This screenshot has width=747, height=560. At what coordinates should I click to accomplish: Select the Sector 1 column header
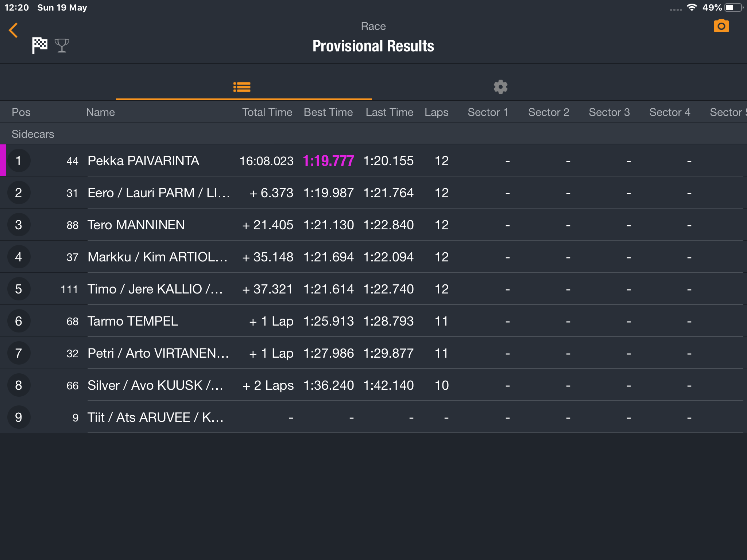[488, 112]
